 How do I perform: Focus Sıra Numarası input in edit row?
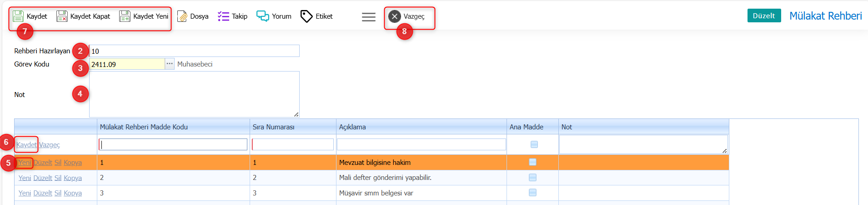coord(293,144)
